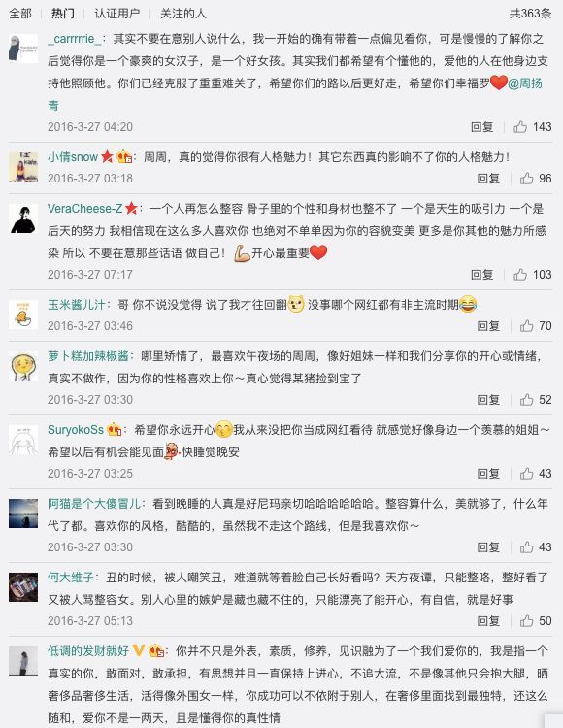Viewport: 563px width, 728px height.
Task: Open 小倩snow's profile via username
Action: [x=73, y=157]
